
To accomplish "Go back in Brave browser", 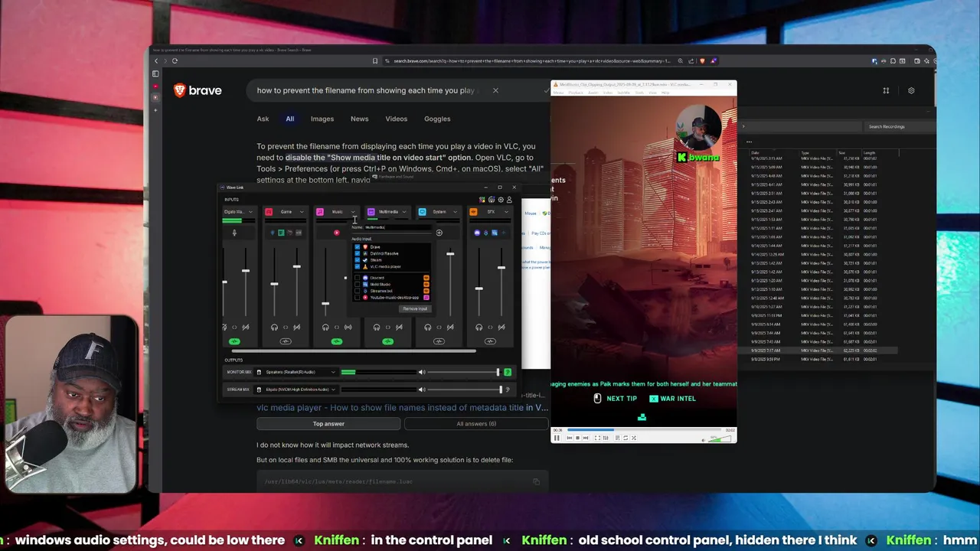I will pyautogui.click(x=156, y=60).
